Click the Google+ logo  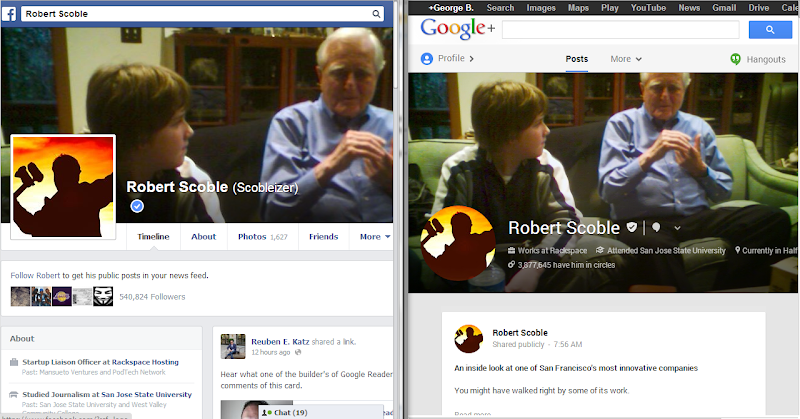point(457,29)
